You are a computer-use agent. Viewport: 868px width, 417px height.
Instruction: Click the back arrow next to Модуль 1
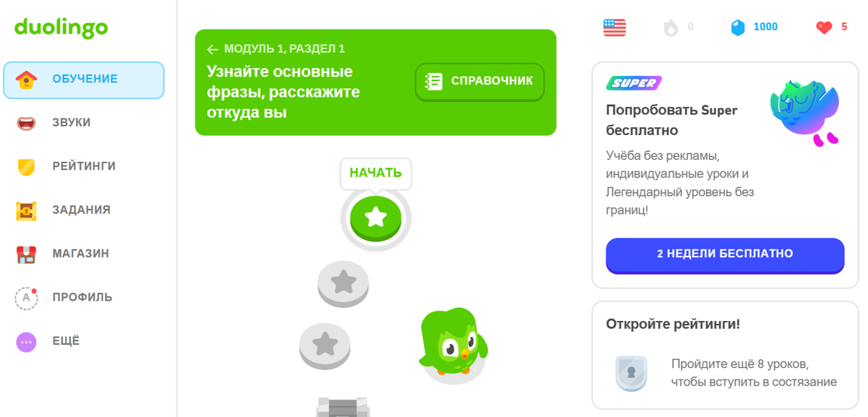click(212, 50)
